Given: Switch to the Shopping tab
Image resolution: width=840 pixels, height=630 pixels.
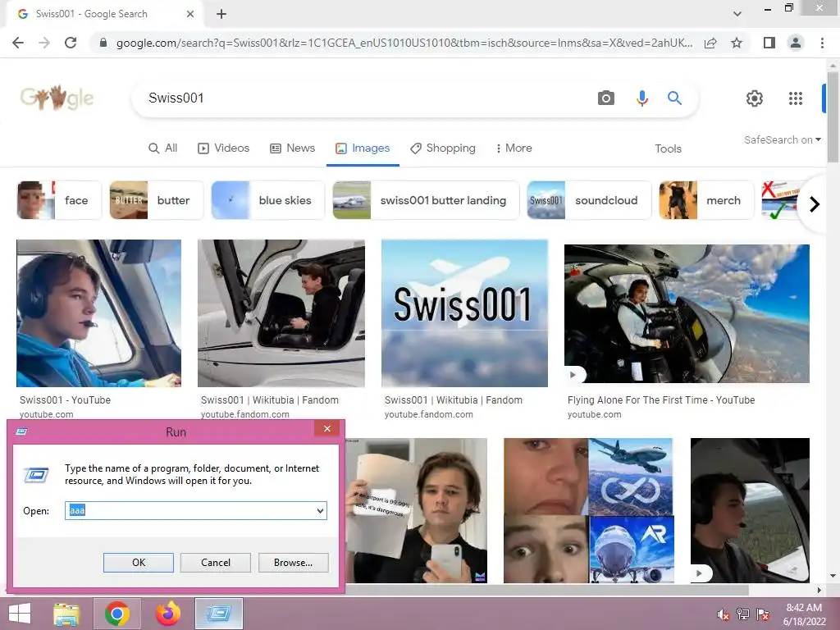Looking at the screenshot, I should pyautogui.click(x=442, y=148).
